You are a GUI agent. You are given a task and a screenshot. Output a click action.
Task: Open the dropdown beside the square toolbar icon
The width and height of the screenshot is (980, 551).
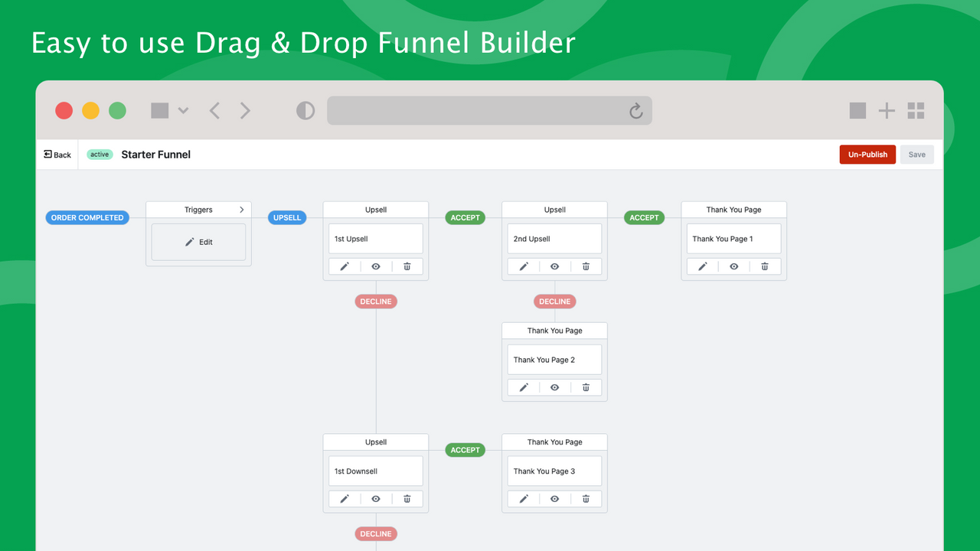point(182,110)
